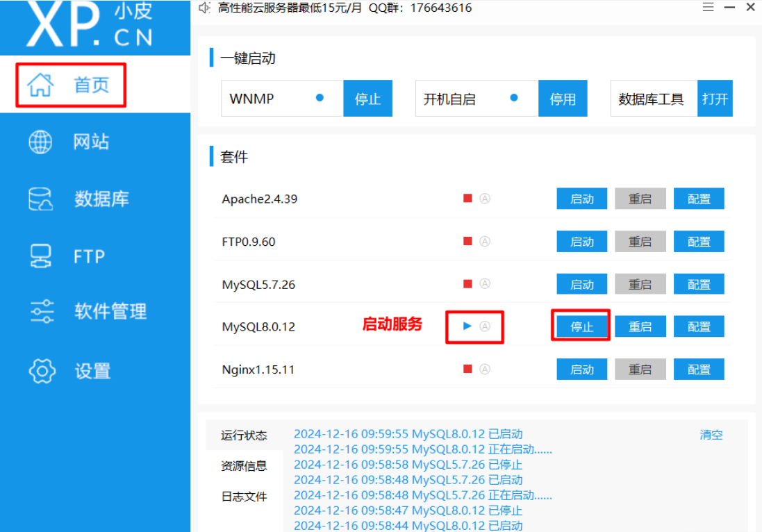The height and width of the screenshot is (532, 762).
Task: Start Apache2.4.39 with 启动 button
Action: tap(581, 199)
